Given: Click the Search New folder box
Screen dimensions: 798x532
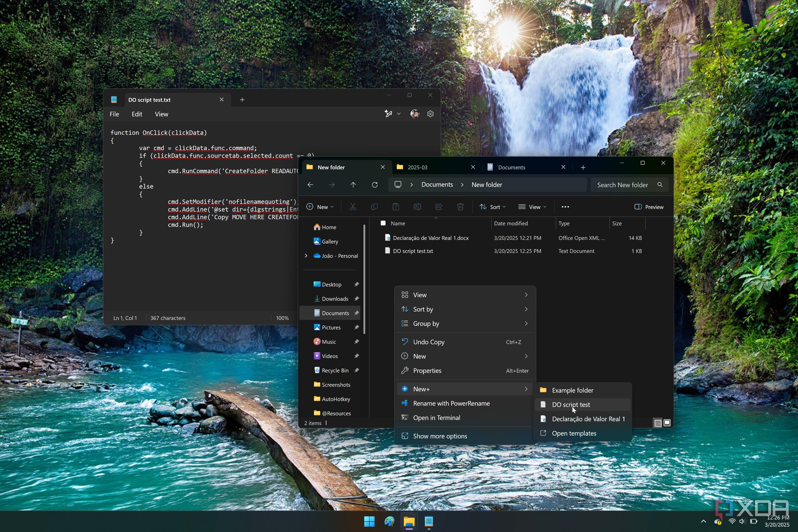Looking at the screenshot, I should (629, 185).
